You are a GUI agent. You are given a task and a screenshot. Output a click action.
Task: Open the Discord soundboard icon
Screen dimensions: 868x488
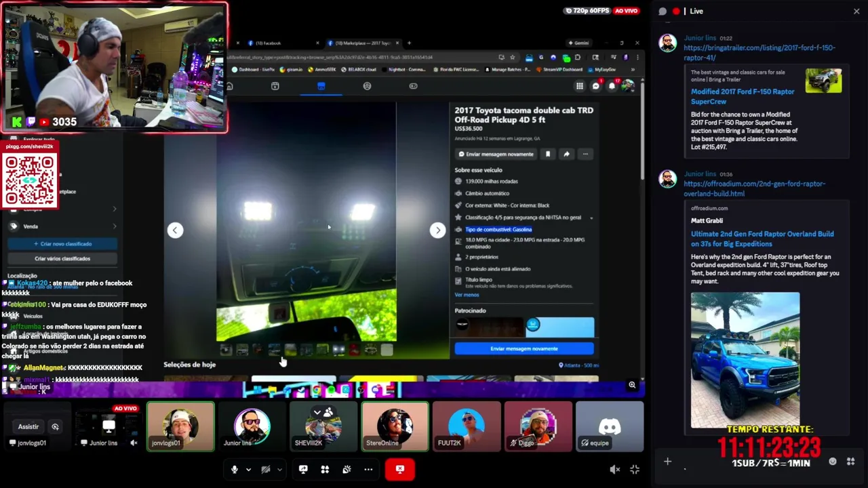(x=347, y=469)
